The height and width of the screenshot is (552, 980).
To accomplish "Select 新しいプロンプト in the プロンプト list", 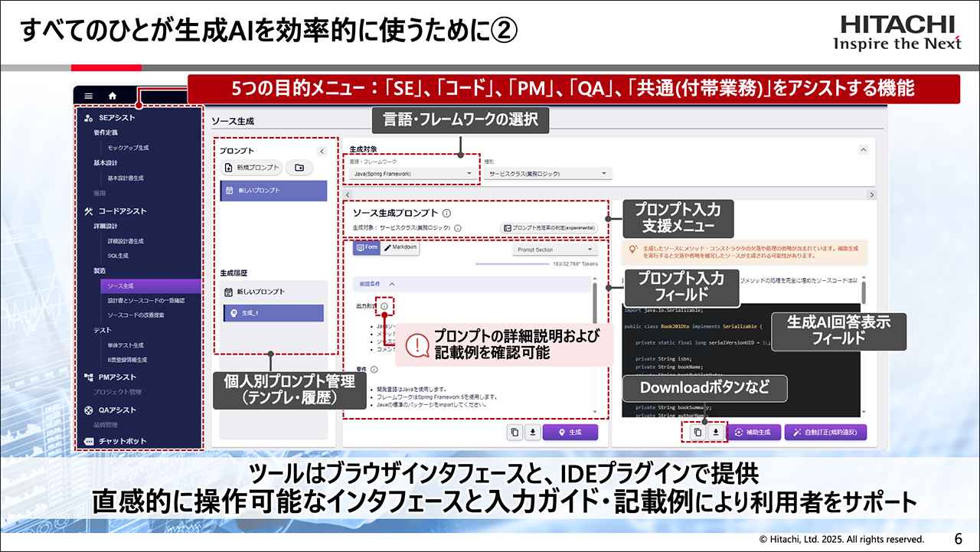I will coord(273,190).
